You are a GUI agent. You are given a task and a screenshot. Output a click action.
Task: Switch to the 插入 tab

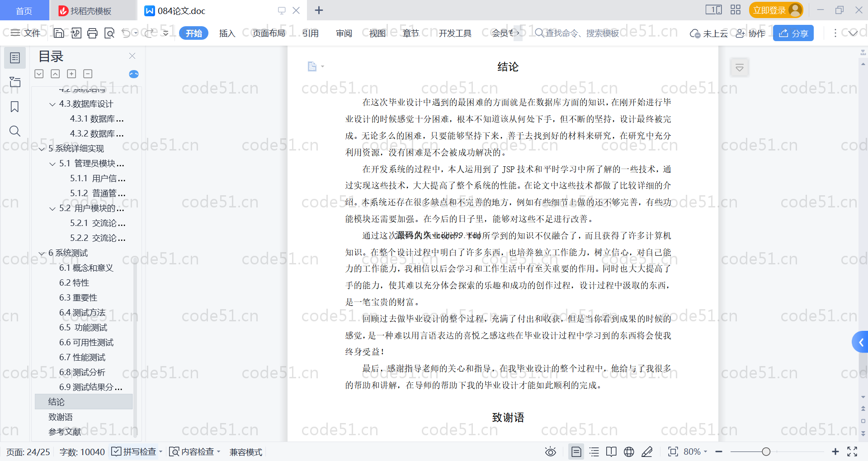pyautogui.click(x=227, y=33)
